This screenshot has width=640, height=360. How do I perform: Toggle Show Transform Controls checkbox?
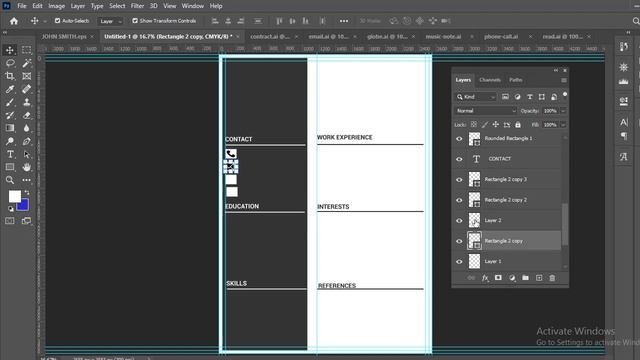coord(135,20)
